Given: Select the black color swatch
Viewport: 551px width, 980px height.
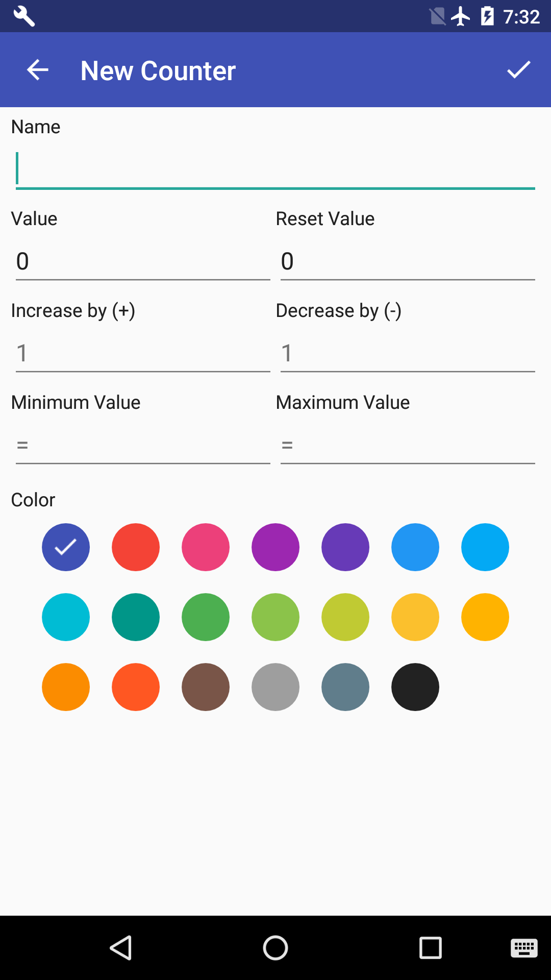Looking at the screenshot, I should tap(415, 687).
